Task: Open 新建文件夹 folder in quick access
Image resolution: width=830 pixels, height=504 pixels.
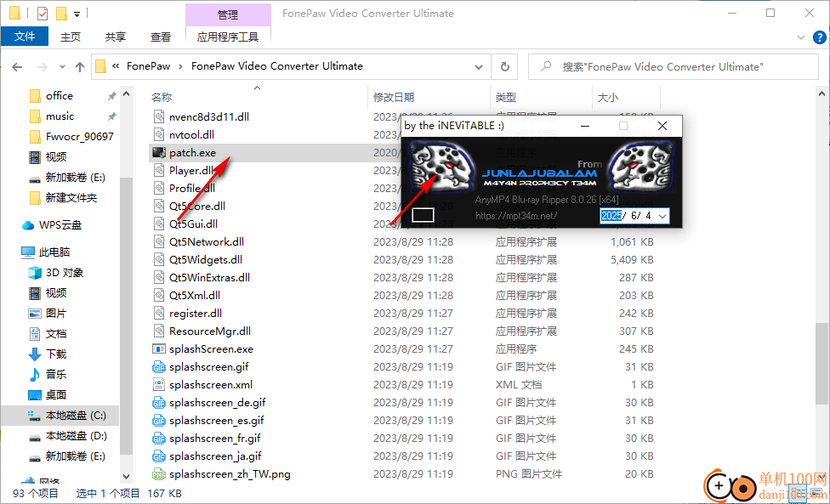Action: coord(71,198)
